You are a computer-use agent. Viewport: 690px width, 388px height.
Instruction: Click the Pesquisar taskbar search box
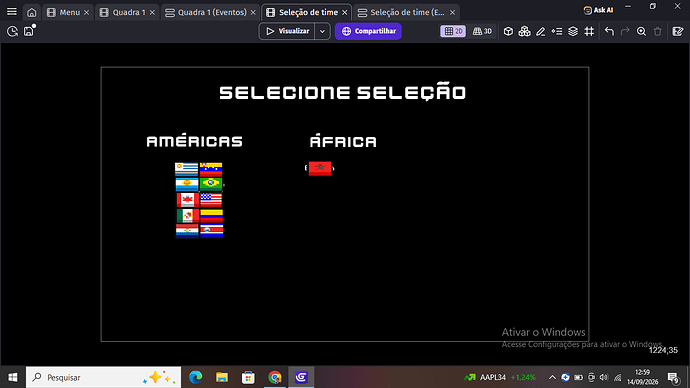tap(103, 377)
